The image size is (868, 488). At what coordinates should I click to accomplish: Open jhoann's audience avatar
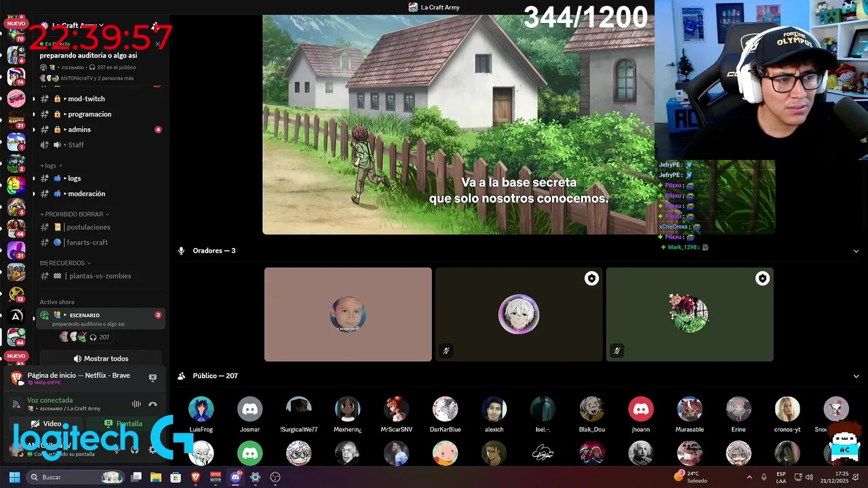[x=641, y=409]
